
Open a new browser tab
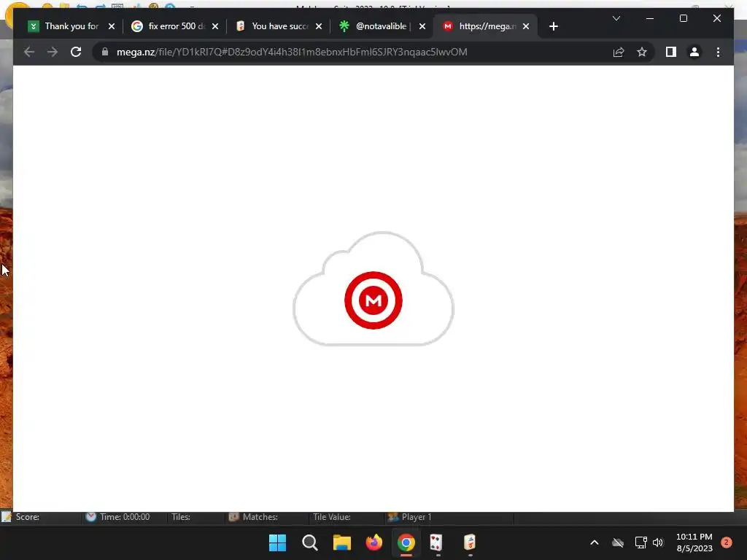coord(553,26)
